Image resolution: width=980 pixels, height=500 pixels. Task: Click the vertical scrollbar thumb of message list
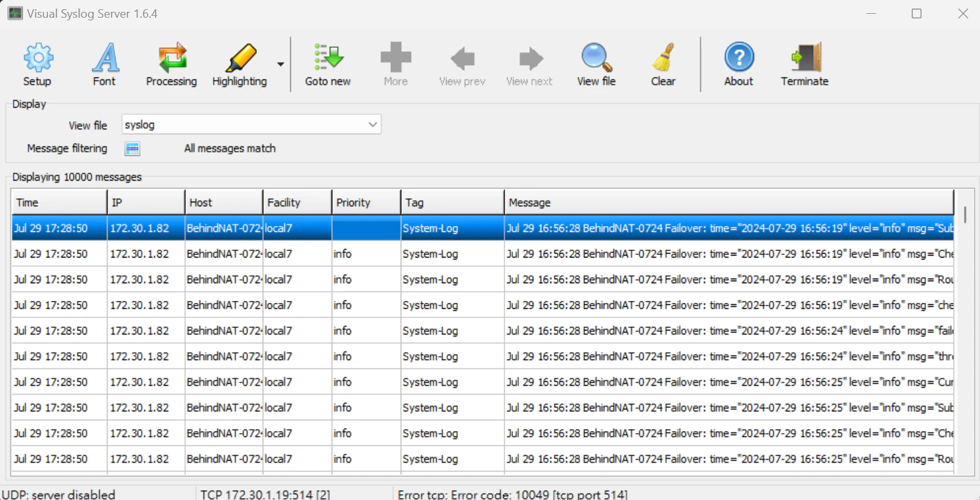point(965,215)
